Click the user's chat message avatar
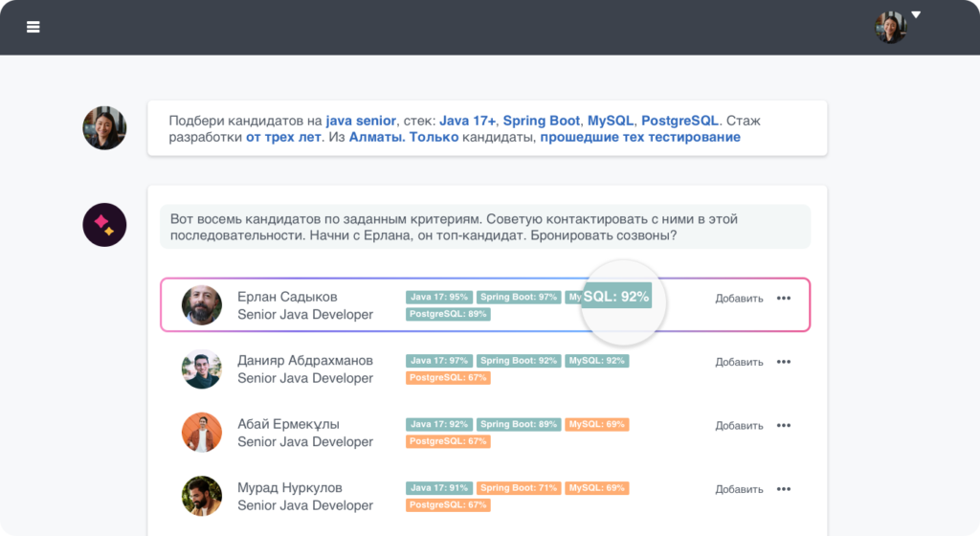Screen dimensions: 980x536 coord(103,128)
